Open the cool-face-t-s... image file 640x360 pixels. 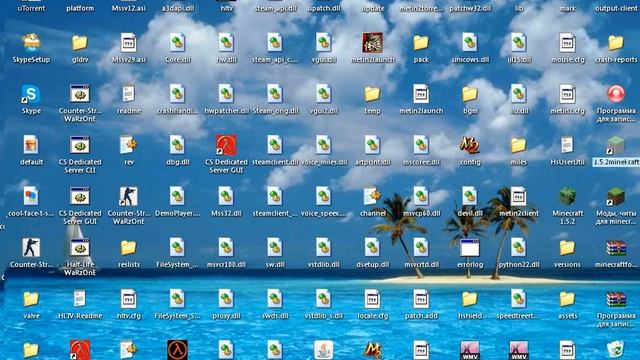(x=31, y=197)
